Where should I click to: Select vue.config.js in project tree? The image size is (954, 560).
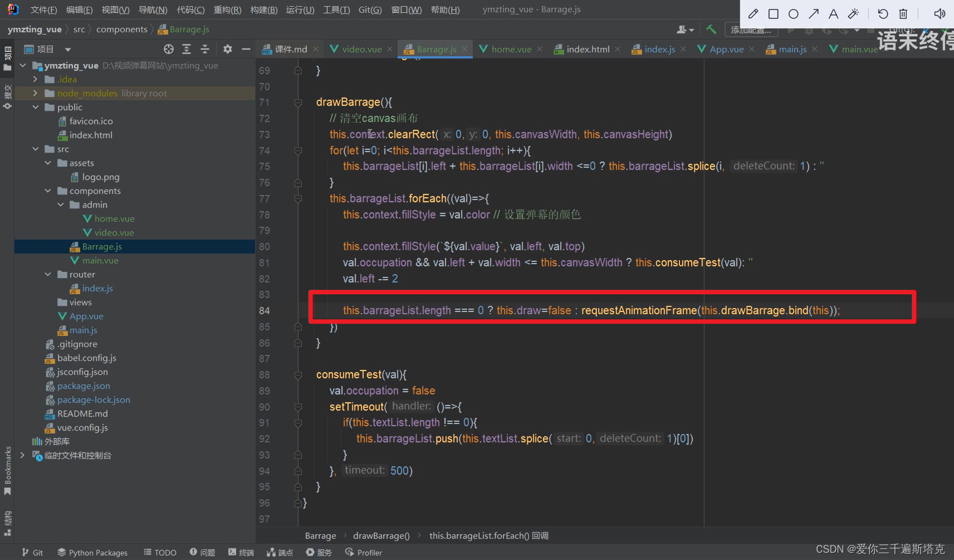click(x=82, y=428)
